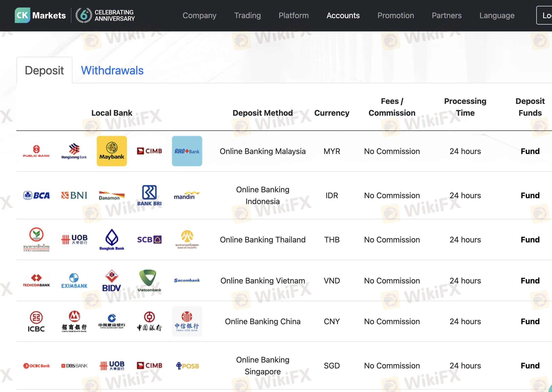Viewport: 552px width, 392px height.
Task: Choose the POSB bank logo
Action: pyautogui.click(x=187, y=366)
